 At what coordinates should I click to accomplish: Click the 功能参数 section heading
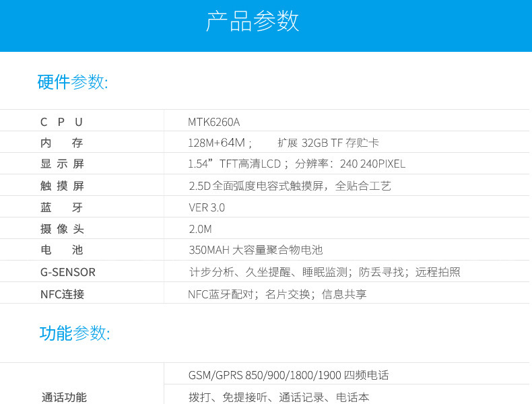(75, 333)
